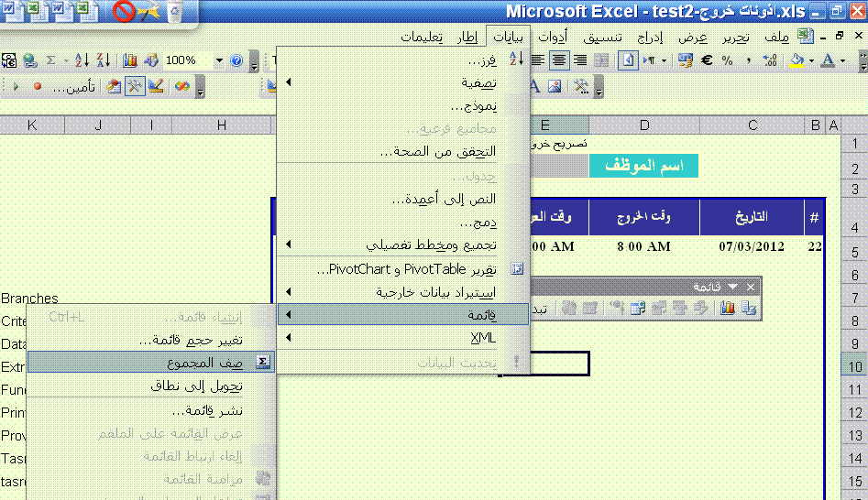Expand the تصفية submenu

click(x=403, y=82)
